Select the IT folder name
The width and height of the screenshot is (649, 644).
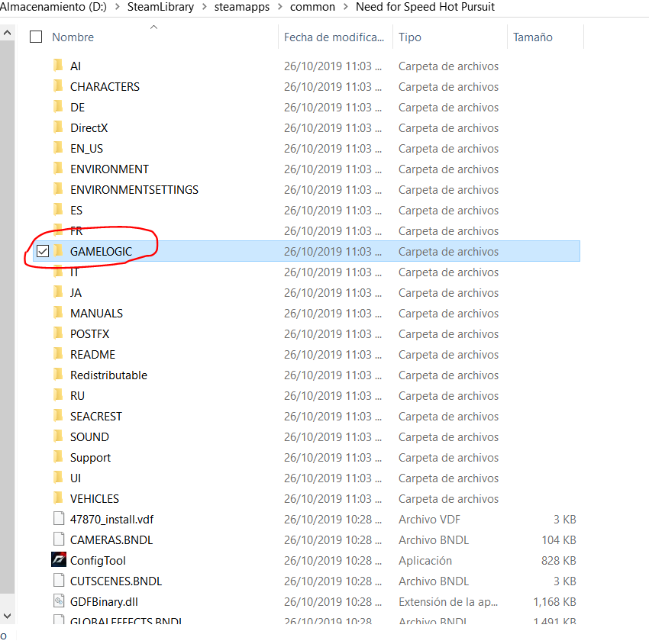tap(74, 272)
